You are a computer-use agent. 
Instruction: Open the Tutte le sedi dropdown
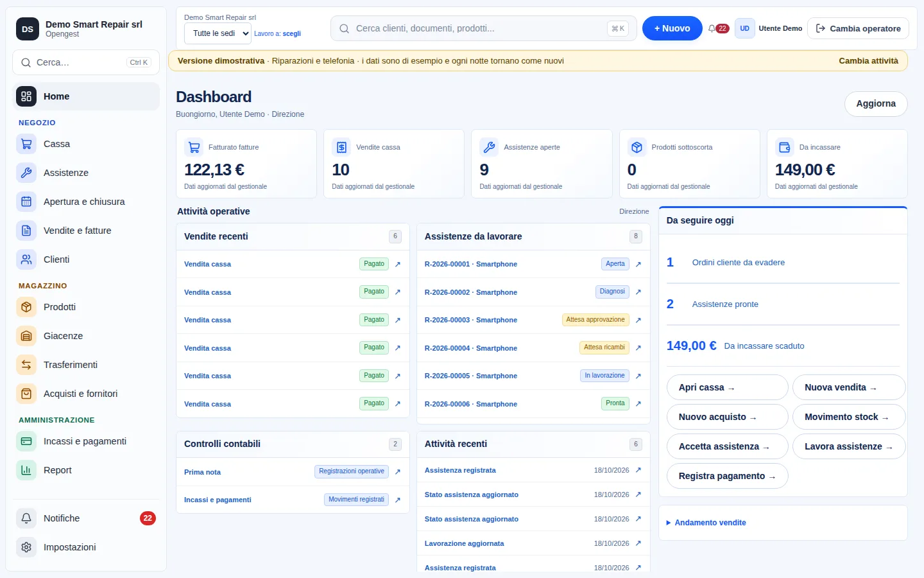[x=218, y=33]
